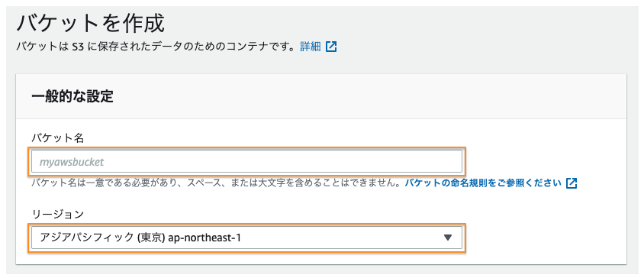The image size is (644, 278).
Task: Click the 一般的な設定 panel header bar
Action: pos(321,97)
